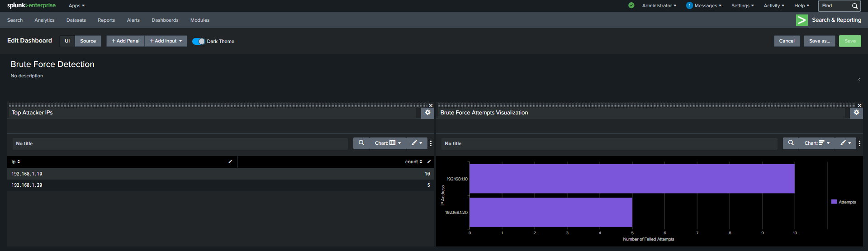This screenshot has height=251, width=868.
Task: Edit ip column formatting pencil
Action: 230,161
